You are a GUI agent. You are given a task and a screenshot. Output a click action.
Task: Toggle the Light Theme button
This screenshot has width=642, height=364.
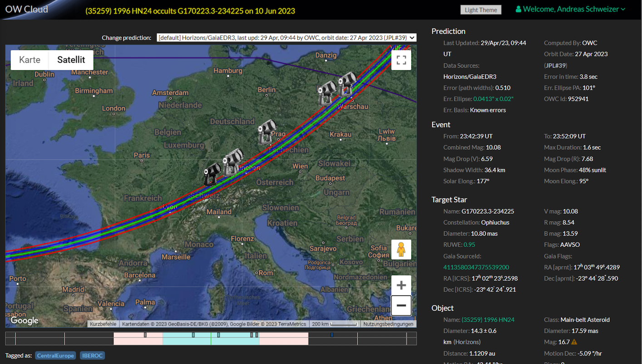[481, 10]
